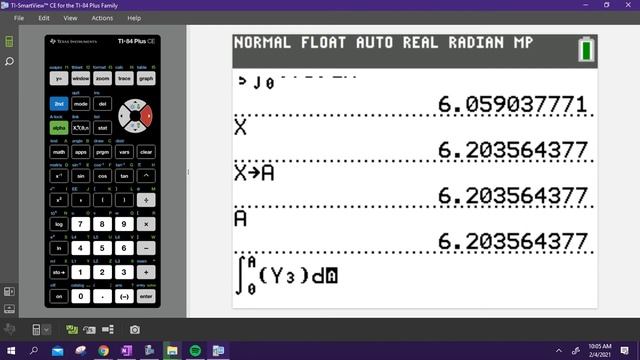
Task: Click the on key on calculator
Action: tap(59, 296)
